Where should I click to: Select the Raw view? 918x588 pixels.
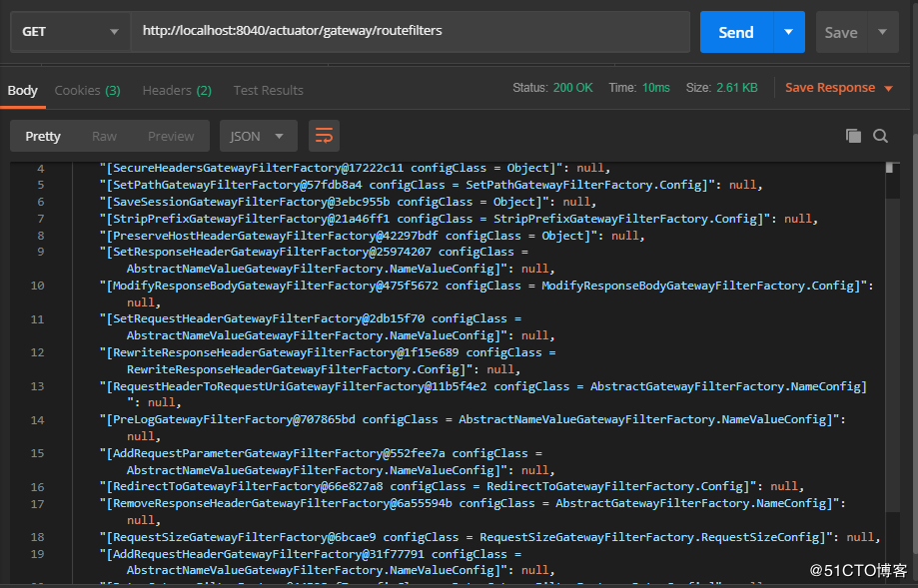tap(104, 137)
